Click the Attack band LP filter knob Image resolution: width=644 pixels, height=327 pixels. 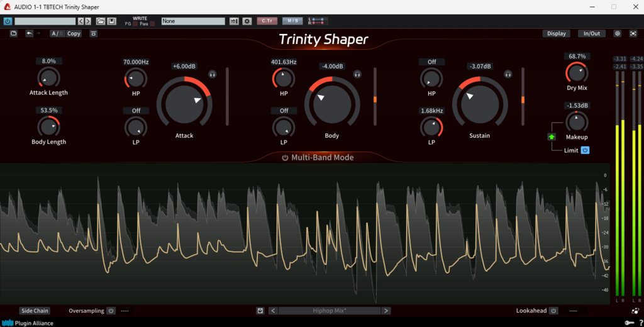click(x=136, y=128)
